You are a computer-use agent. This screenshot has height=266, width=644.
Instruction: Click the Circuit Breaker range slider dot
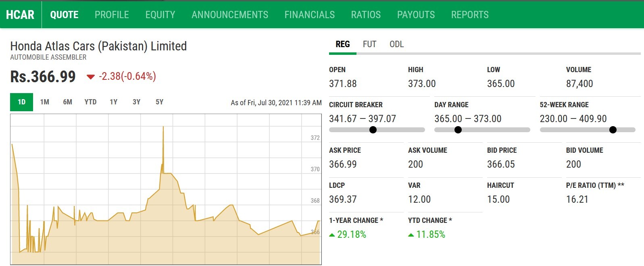point(373,130)
